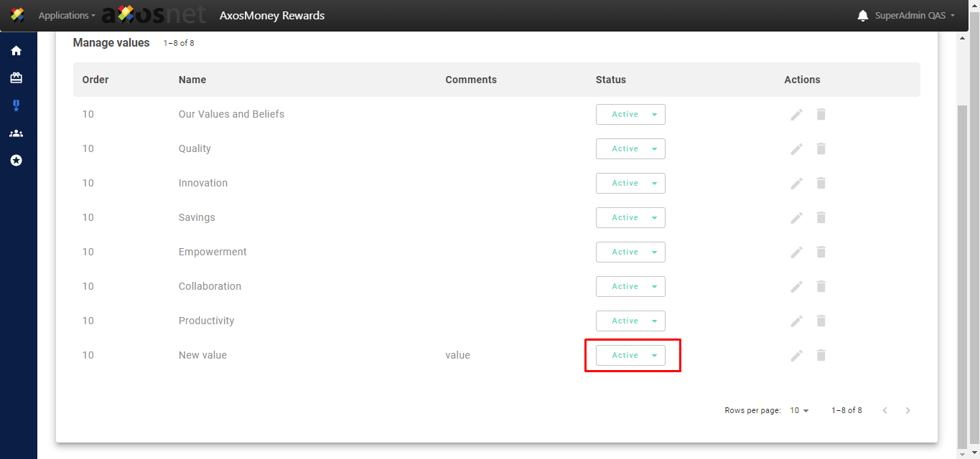Go to the next page arrow
The image size is (980, 459).
point(908,411)
